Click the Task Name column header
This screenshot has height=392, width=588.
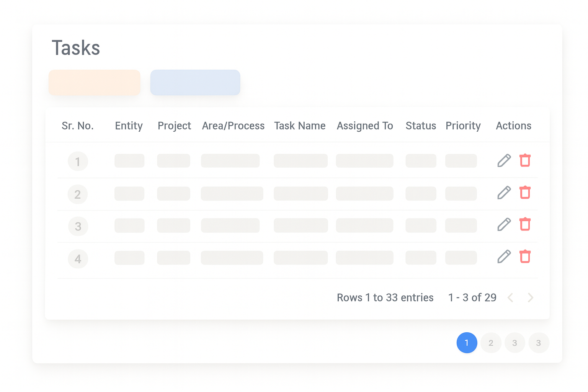pyautogui.click(x=300, y=126)
